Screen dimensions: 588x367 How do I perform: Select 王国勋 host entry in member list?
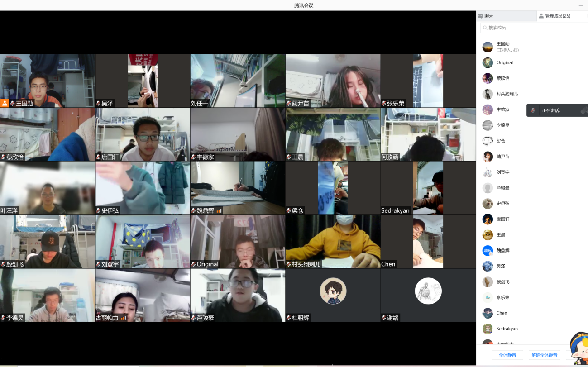coord(502,47)
